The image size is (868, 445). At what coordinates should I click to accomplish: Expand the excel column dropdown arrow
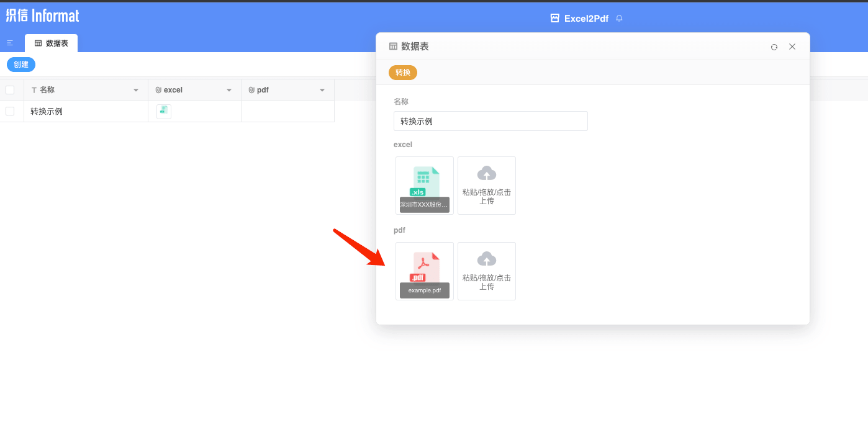(x=229, y=91)
